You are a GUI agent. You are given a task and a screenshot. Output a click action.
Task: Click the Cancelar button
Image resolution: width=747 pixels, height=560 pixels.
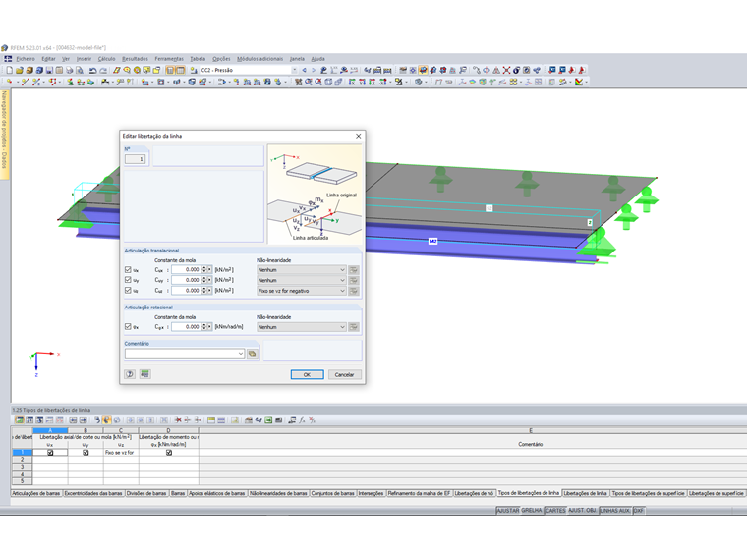(344, 374)
